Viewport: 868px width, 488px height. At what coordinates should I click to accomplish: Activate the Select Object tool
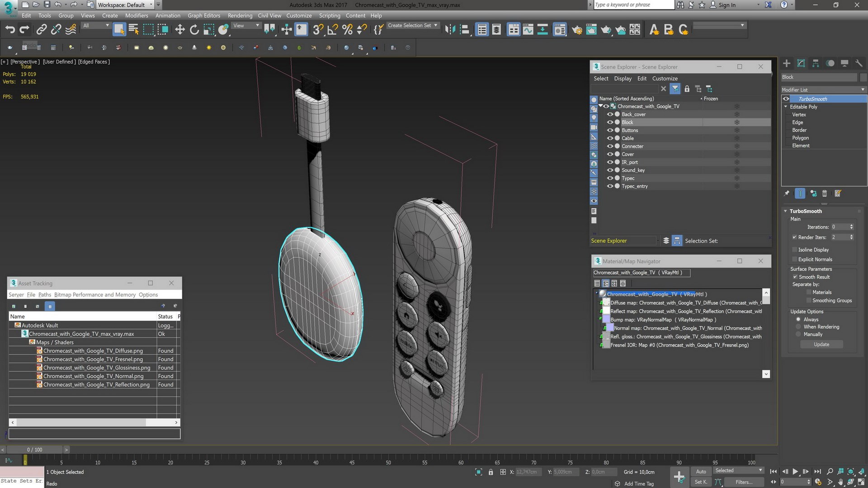tap(119, 30)
